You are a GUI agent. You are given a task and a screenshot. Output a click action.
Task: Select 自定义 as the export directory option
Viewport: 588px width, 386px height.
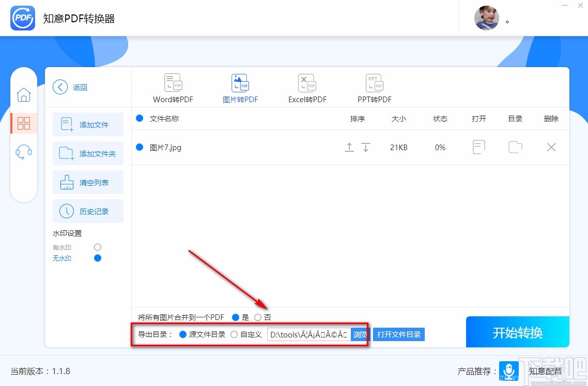pos(235,334)
